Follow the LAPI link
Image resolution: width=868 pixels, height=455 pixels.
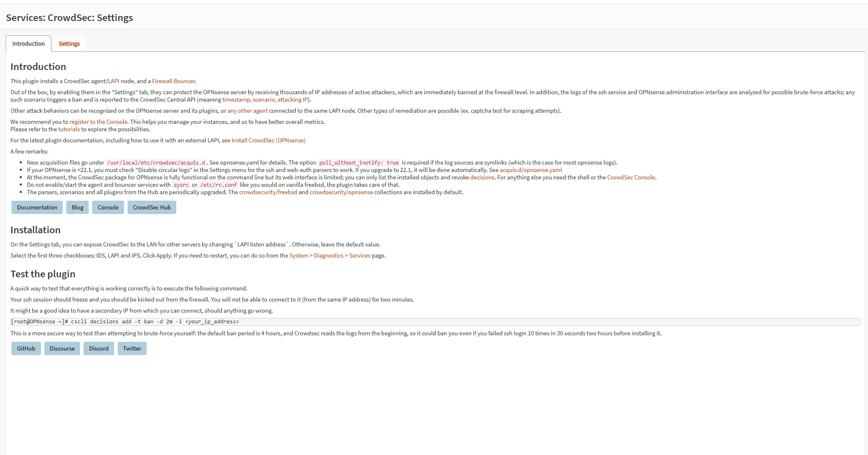pyautogui.click(x=114, y=81)
